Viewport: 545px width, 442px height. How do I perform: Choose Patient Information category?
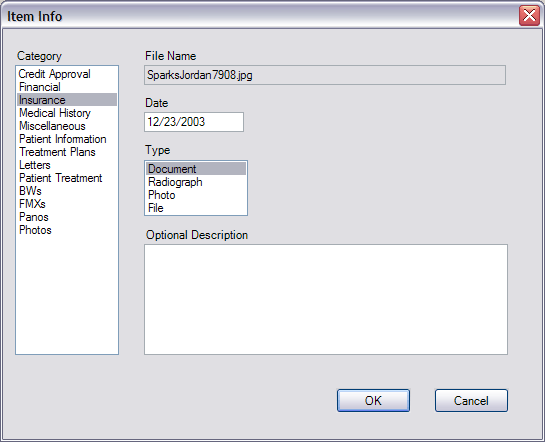coord(67,139)
